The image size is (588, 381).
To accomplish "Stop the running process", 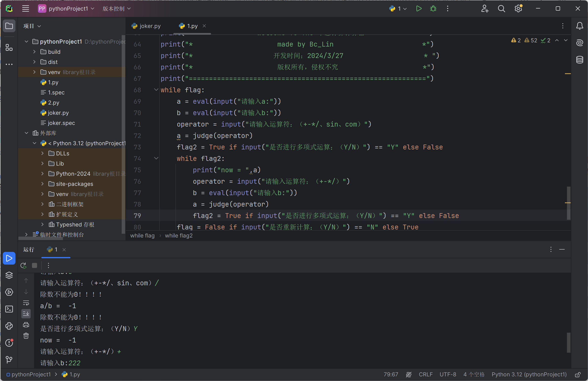I will pos(34,265).
